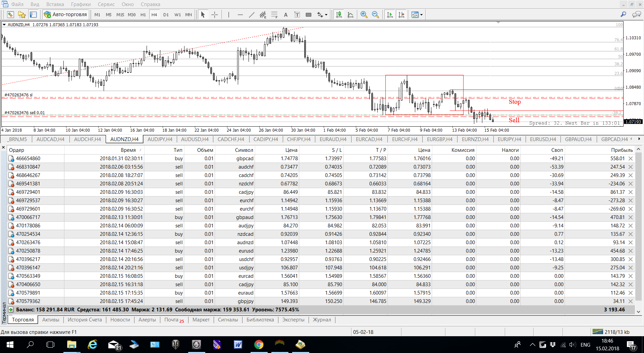
Task: Toggle the Авто-торговля button
Action: (66, 14)
